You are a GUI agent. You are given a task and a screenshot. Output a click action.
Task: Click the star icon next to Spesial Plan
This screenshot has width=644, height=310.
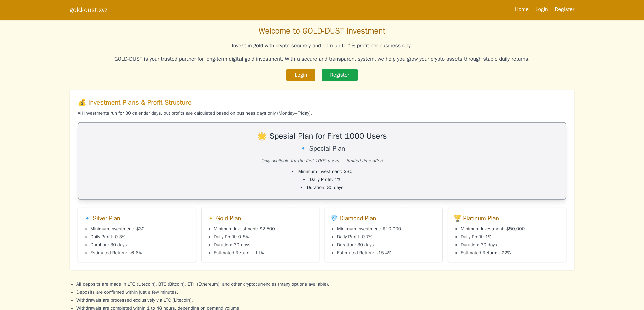(x=262, y=136)
